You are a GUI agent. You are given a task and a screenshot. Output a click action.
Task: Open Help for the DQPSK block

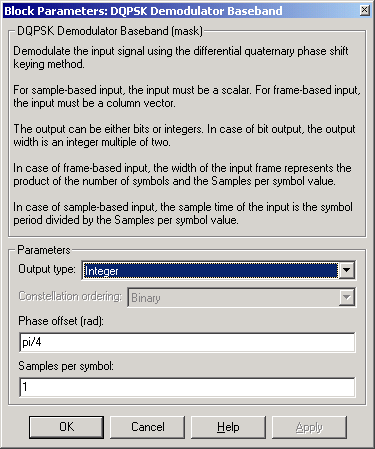[228, 427]
